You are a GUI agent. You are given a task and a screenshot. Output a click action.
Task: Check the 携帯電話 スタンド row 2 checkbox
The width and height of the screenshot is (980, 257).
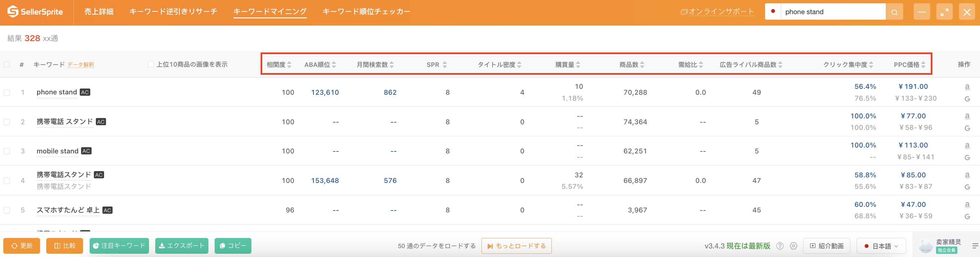pos(7,122)
